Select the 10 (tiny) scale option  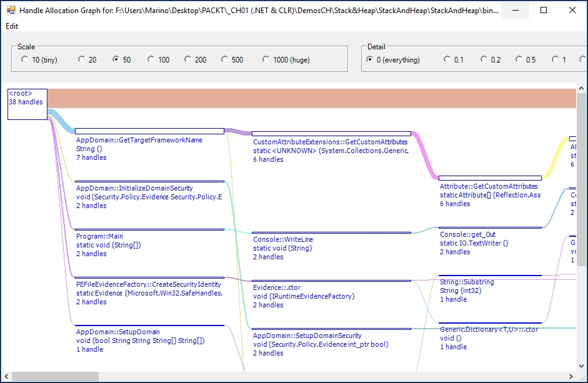point(39,59)
